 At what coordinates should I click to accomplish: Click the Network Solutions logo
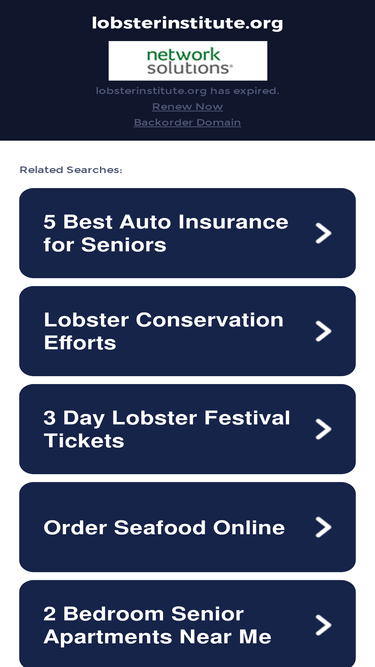pyautogui.click(x=188, y=61)
